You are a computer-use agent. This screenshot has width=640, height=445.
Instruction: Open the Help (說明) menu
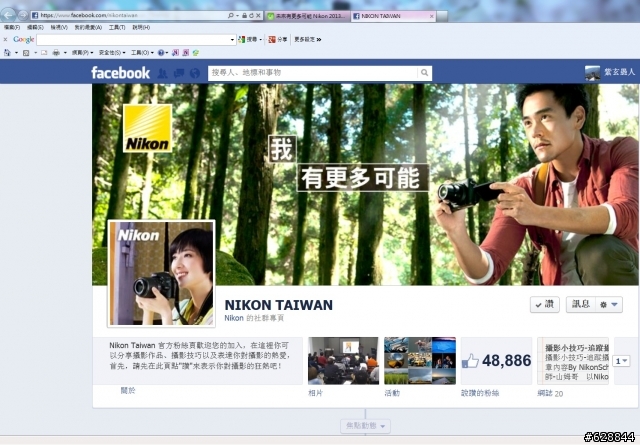[141, 27]
